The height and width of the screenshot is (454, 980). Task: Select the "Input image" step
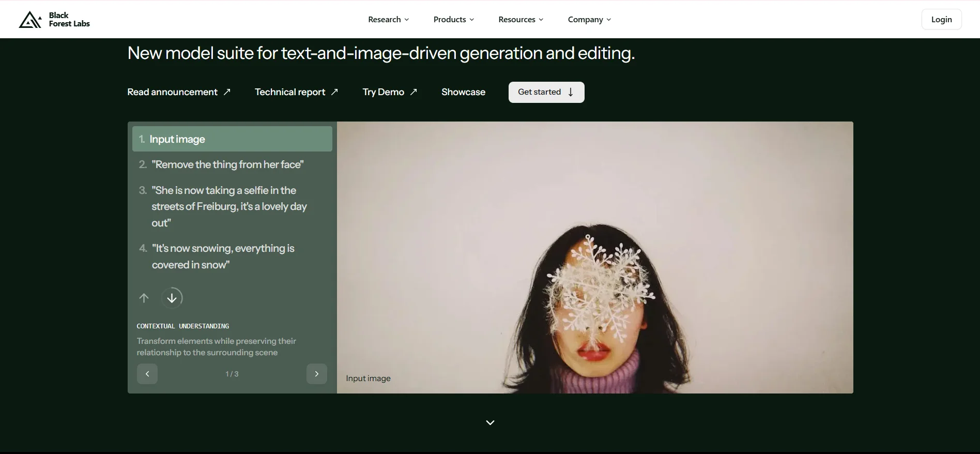coord(232,139)
